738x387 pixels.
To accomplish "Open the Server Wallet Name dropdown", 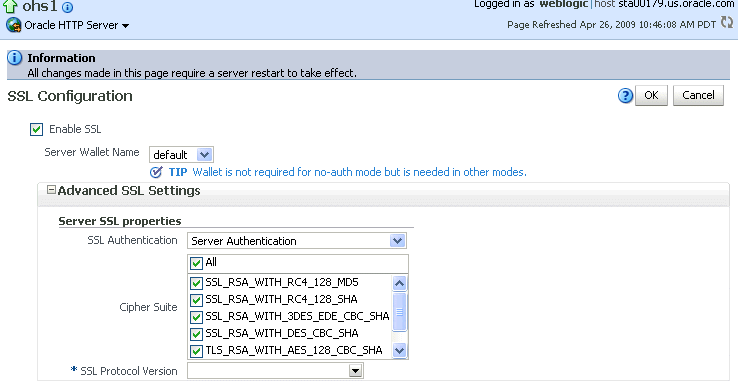I will pyautogui.click(x=181, y=154).
